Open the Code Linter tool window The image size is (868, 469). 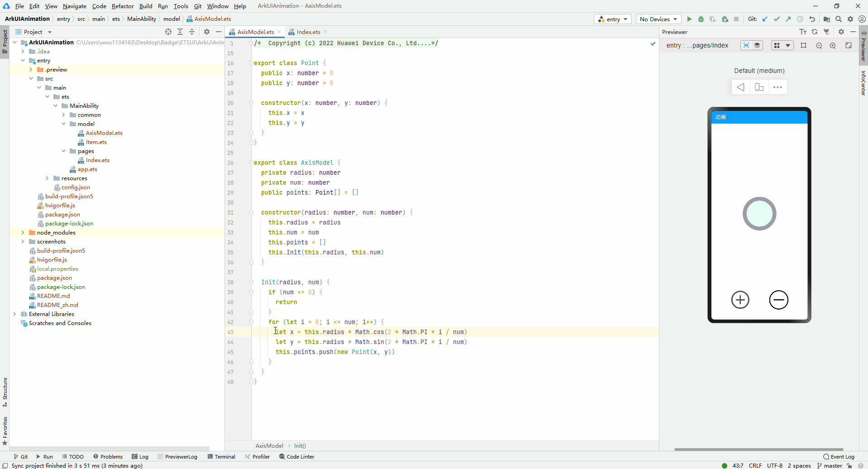(296, 456)
